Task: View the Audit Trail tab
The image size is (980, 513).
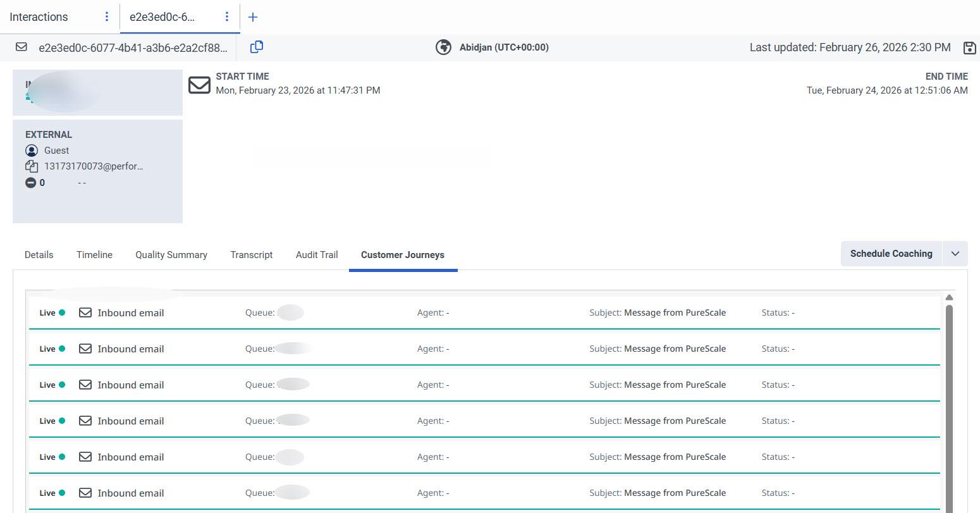Action: pyautogui.click(x=316, y=254)
